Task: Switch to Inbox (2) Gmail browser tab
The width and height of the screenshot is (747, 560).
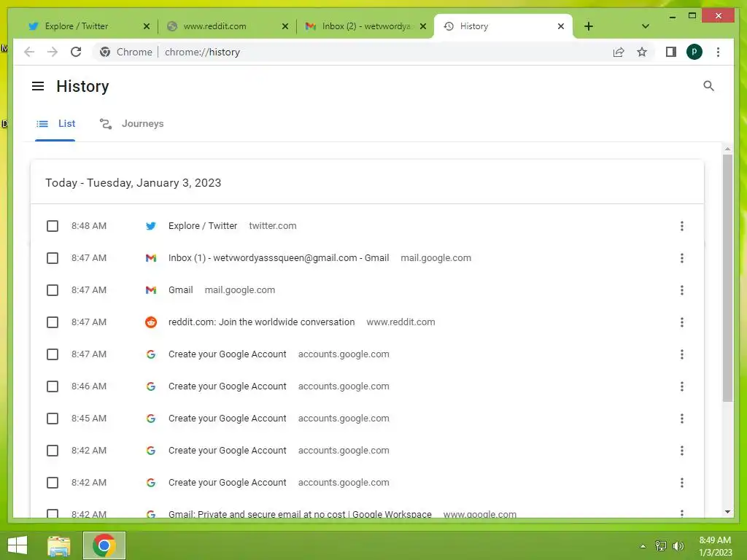Action: (x=366, y=26)
